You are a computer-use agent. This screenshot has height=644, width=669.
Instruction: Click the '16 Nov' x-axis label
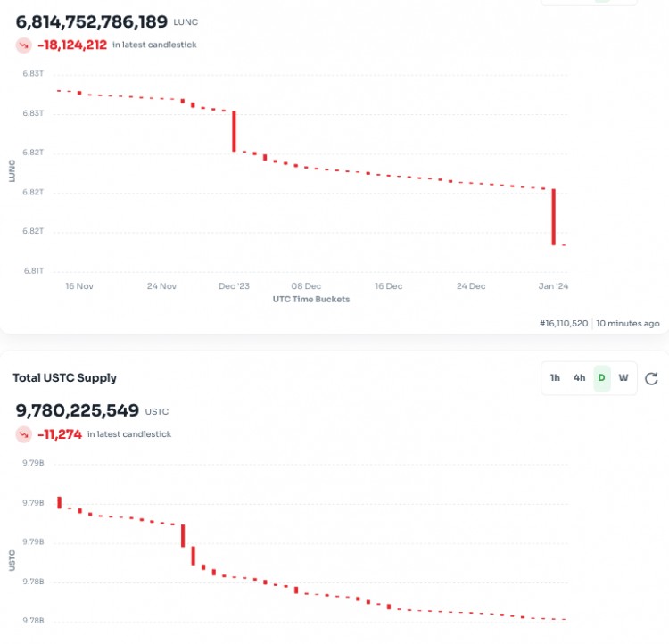coord(79,286)
